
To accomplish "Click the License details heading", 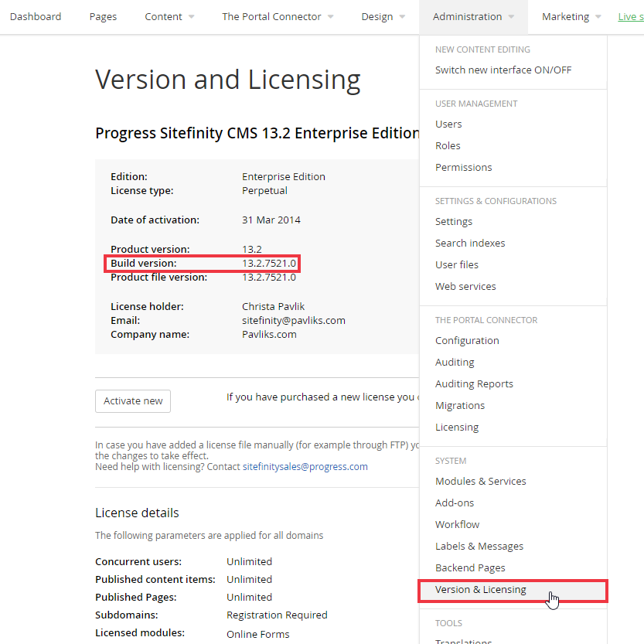I will coord(137,513).
